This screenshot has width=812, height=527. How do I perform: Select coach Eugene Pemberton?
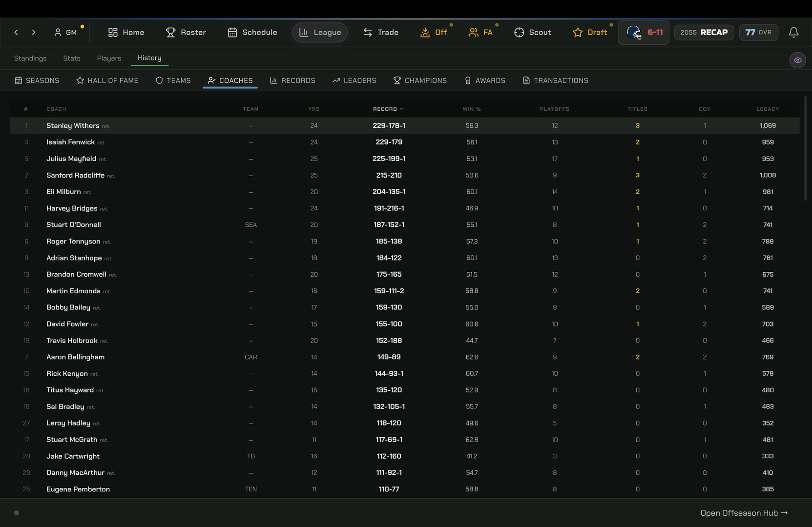(x=78, y=489)
